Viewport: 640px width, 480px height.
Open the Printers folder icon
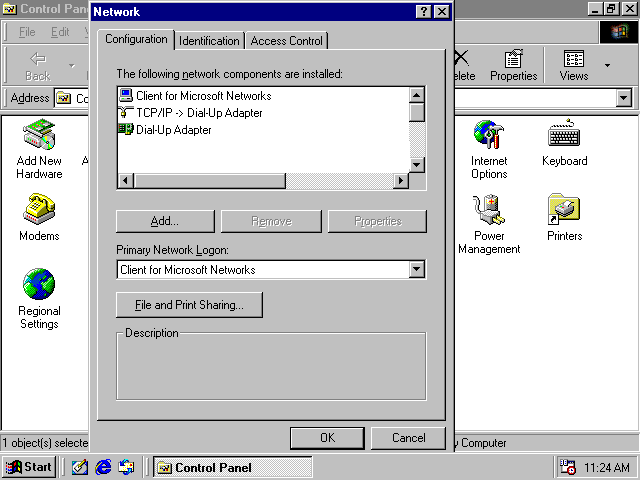pyautogui.click(x=564, y=217)
